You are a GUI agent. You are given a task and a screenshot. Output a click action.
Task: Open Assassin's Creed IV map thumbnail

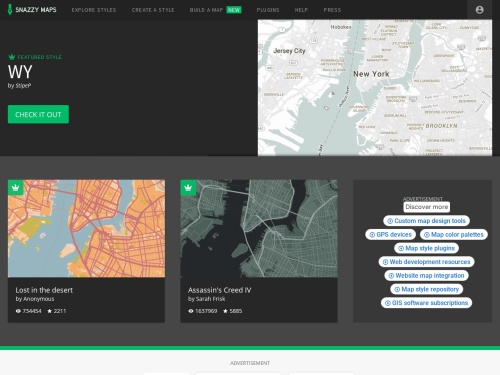click(x=259, y=229)
